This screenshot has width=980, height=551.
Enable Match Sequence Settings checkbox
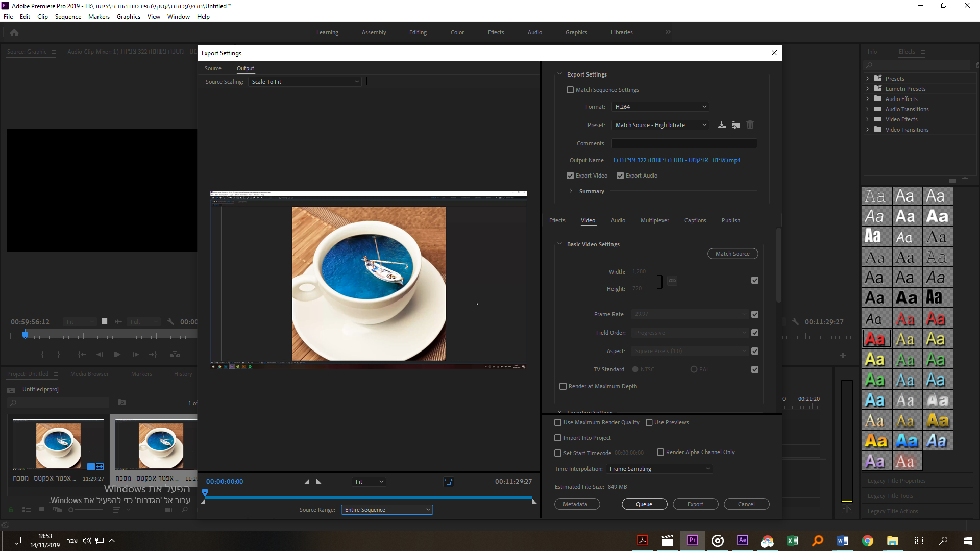570,90
